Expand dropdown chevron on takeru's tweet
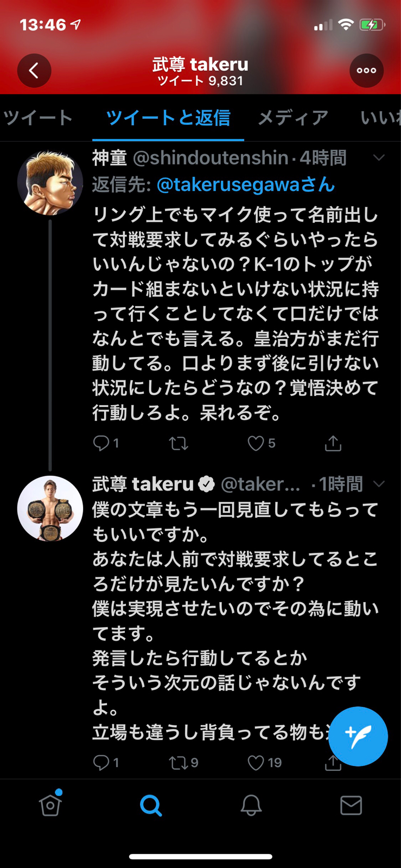401x868 pixels. click(x=379, y=483)
